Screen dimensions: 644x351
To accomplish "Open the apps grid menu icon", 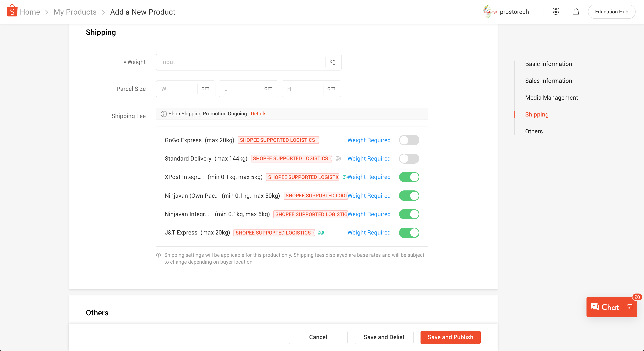I will [x=556, y=12].
